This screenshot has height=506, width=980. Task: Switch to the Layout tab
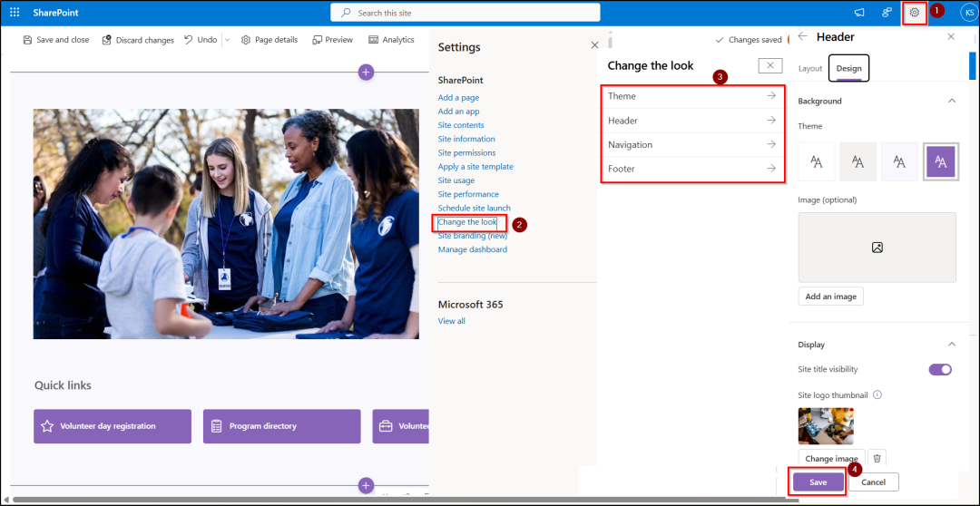pyautogui.click(x=810, y=69)
